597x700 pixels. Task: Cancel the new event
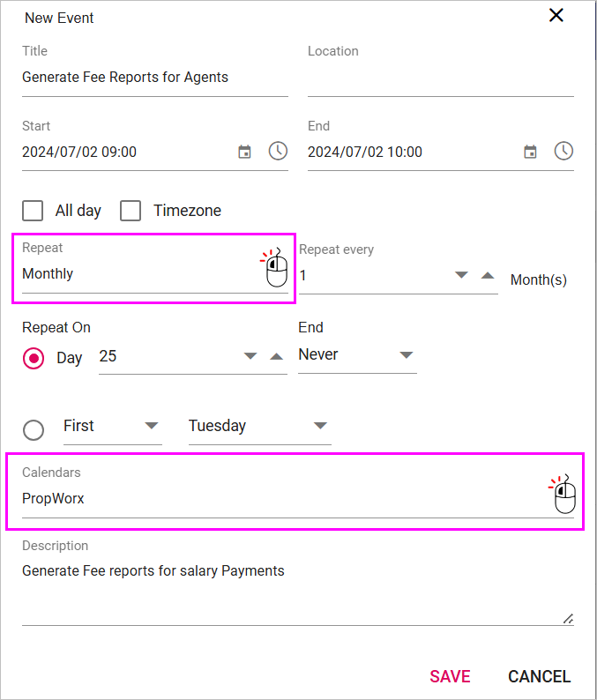click(x=540, y=676)
